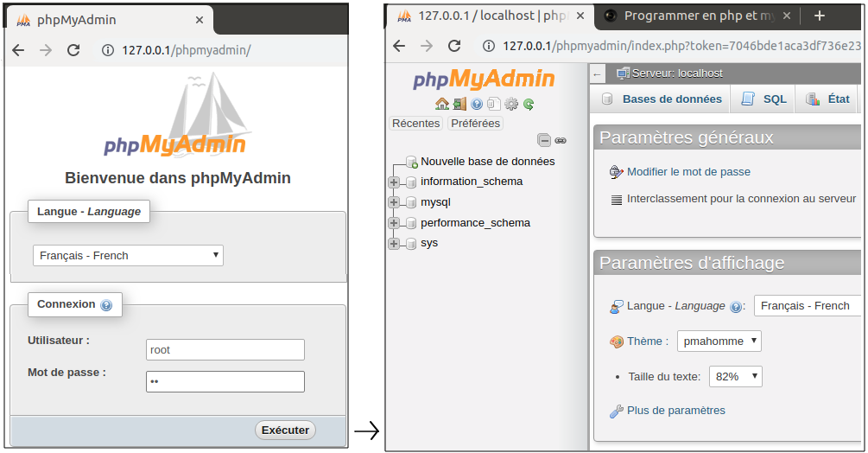Select sys database name in tree
The image size is (868, 453).
[x=429, y=243]
